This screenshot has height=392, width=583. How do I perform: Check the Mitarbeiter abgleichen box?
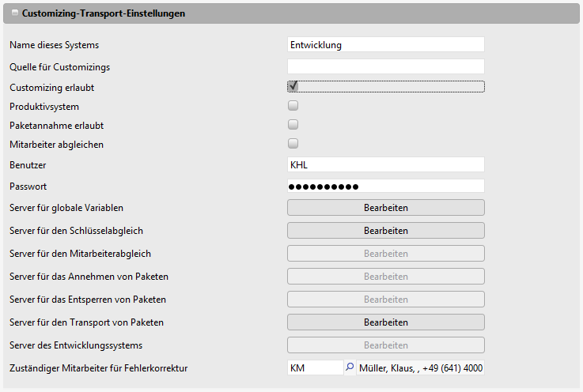click(293, 144)
